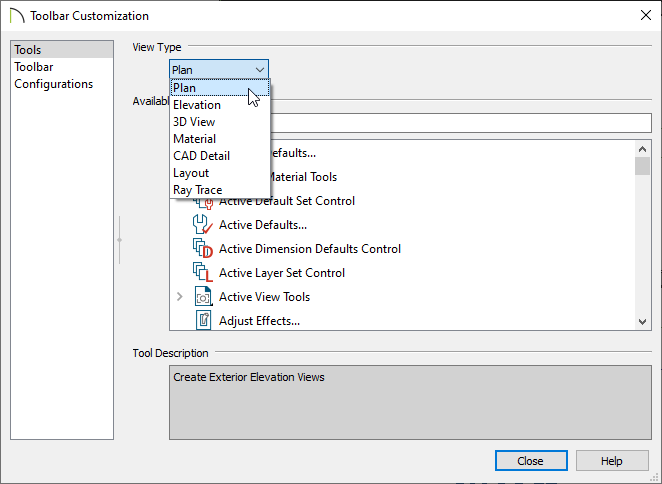Click the Active Default Set Control icon

click(x=203, y=204)
